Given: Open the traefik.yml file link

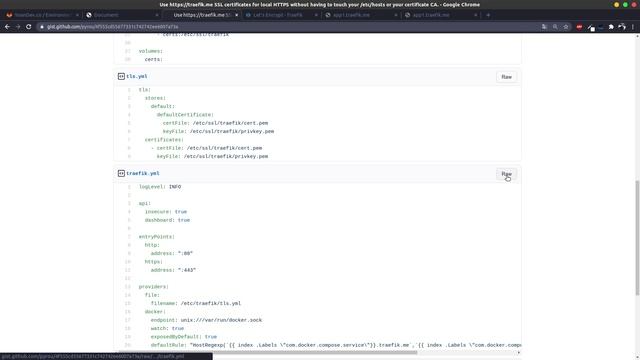Looking at the screenshot, I should 143,173.
